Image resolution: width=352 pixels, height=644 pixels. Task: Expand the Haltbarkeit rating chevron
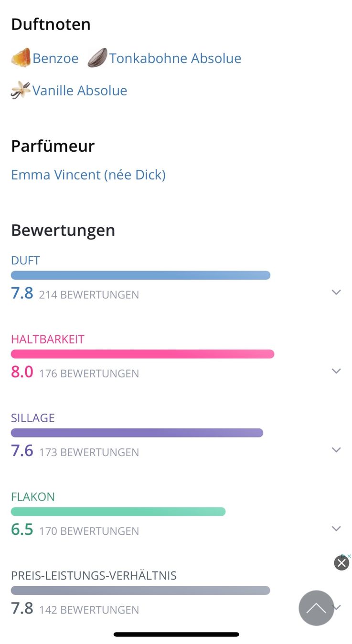[336, 371]
